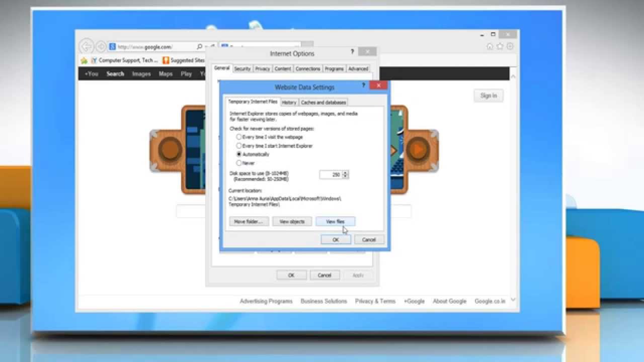Open the Internet Explorer Home icon

[490, 46]
